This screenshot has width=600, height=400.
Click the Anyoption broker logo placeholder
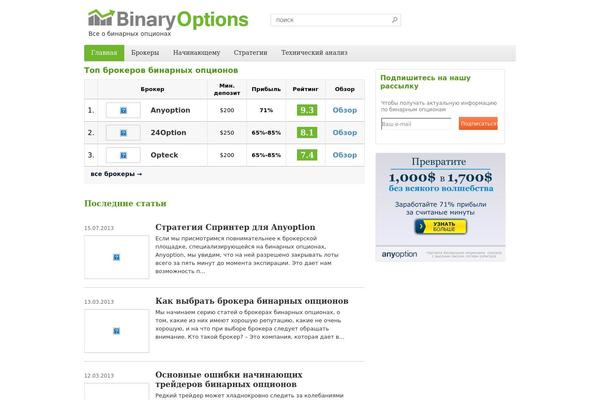123,110
